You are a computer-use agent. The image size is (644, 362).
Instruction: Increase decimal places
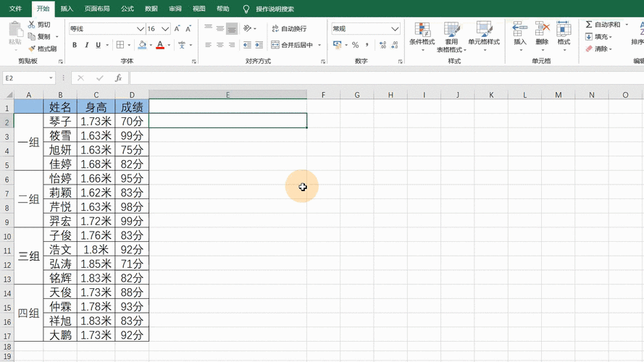(x=382, y=44)
